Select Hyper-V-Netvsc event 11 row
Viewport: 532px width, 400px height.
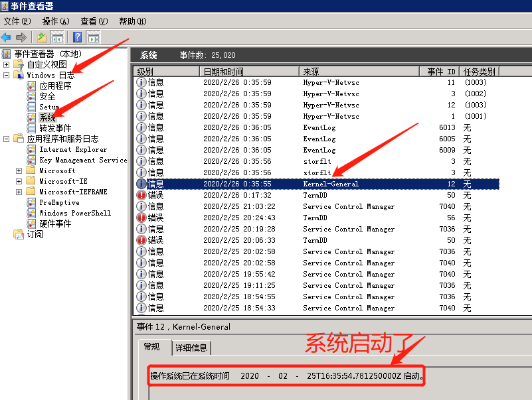click(x=317, y=82)
